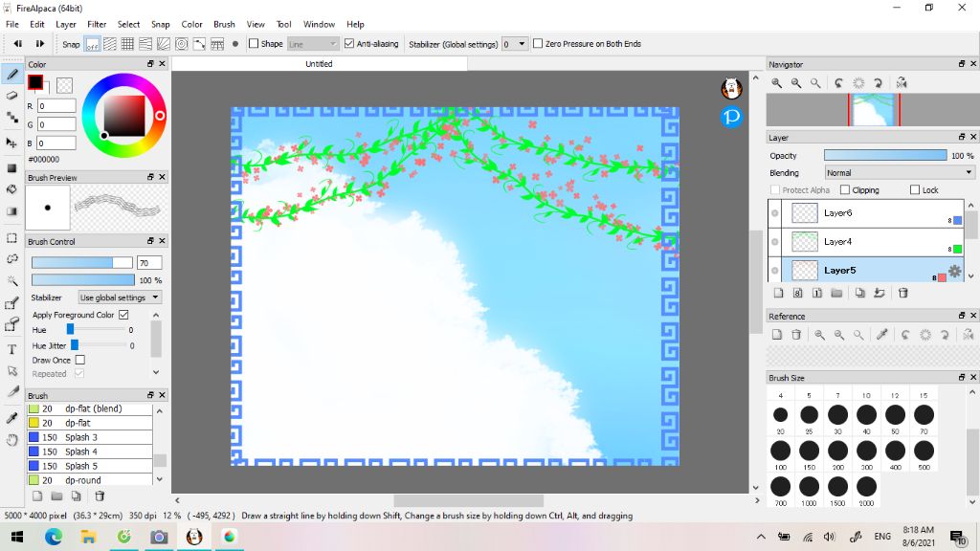Click the R color value field
Viewport: 980px width, 551px height.
click(x=56, y=106)
